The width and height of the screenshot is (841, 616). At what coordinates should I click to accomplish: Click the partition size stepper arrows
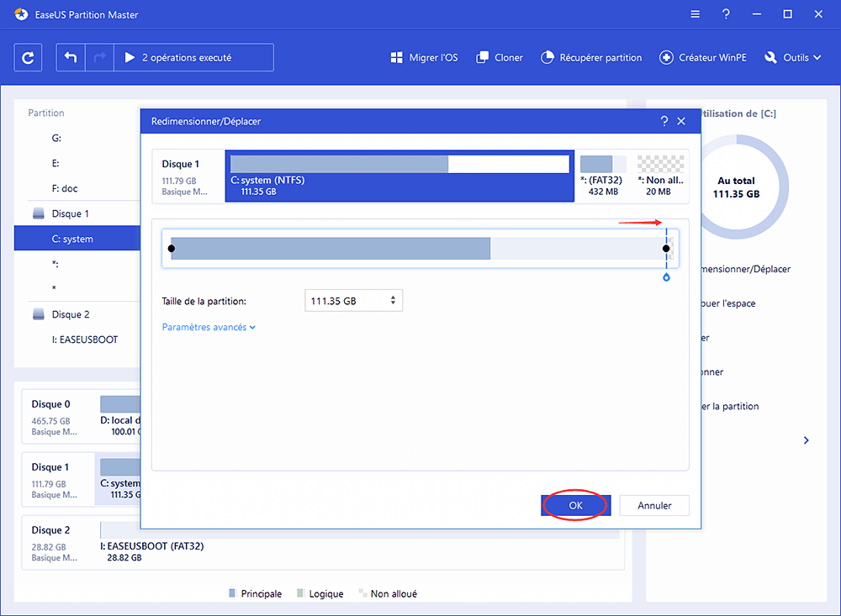(393, 301)
